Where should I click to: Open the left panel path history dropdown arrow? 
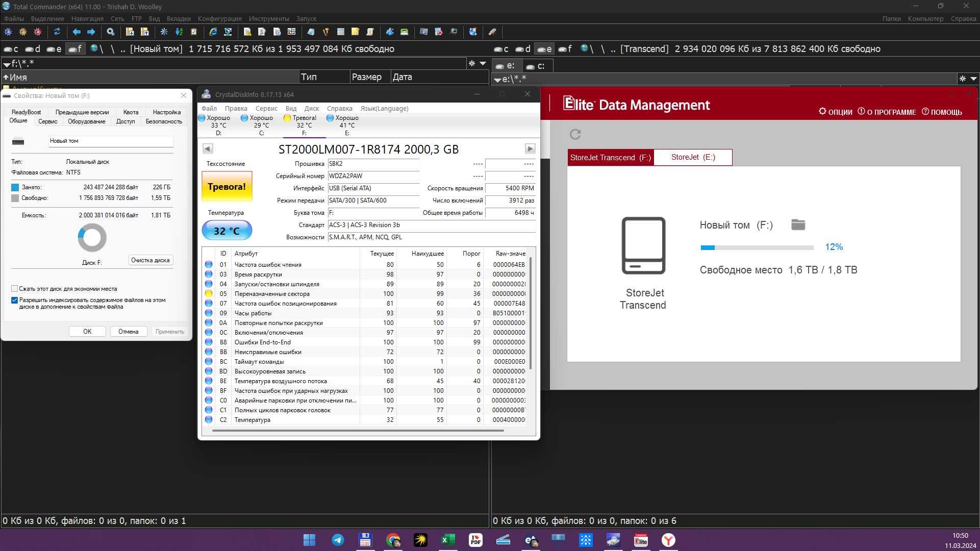(x=483, y=64)
